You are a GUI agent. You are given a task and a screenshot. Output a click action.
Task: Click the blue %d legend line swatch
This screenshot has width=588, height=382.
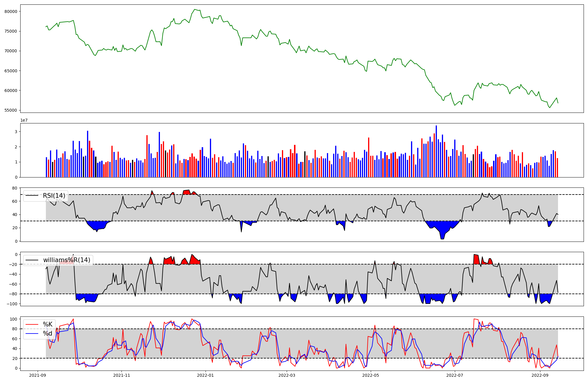point(32,334)
